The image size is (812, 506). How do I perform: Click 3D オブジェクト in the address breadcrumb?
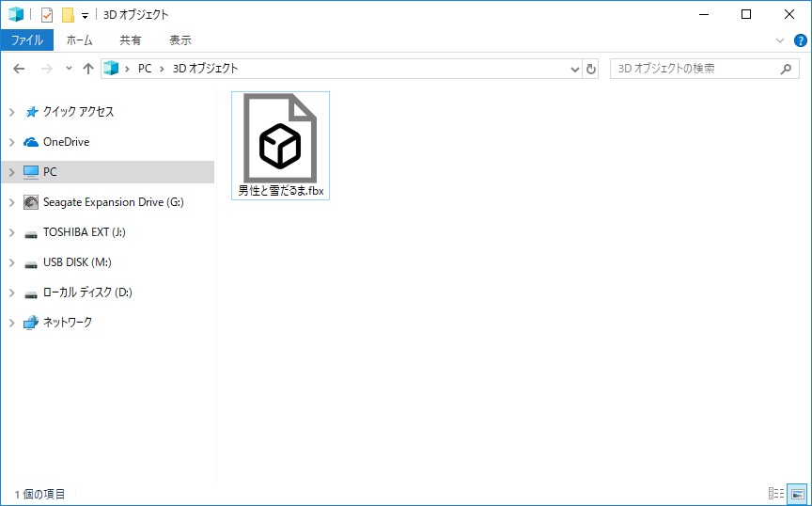tap(205, 69)
